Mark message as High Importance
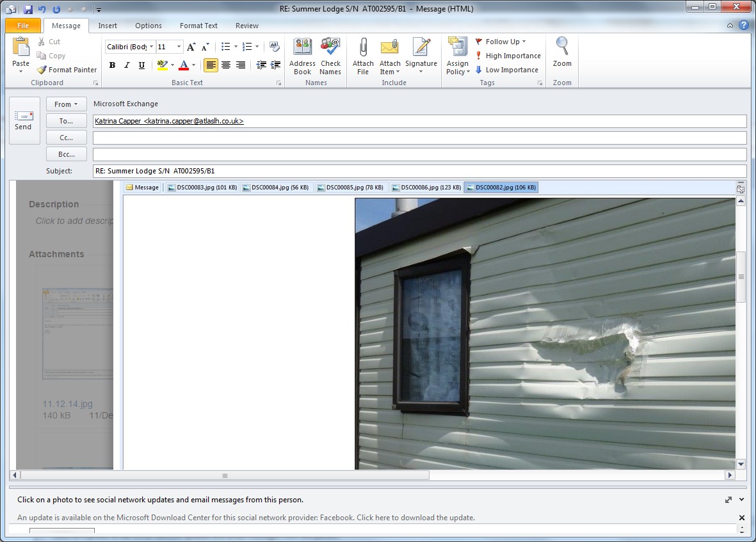This screenshot has height=542, width=756. pos(508,56)
